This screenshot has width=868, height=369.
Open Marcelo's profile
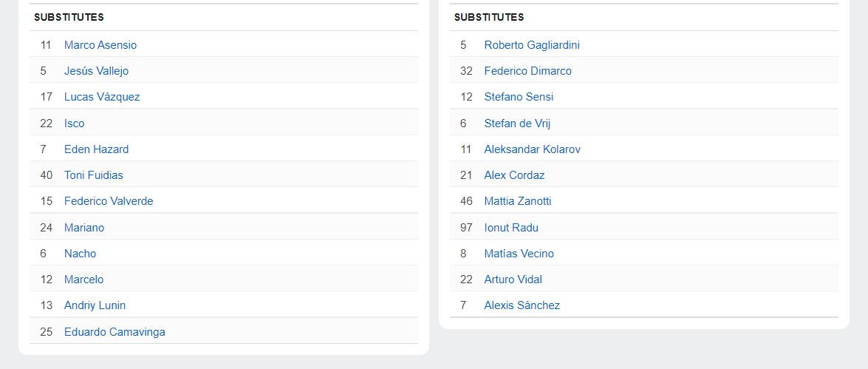84,280
